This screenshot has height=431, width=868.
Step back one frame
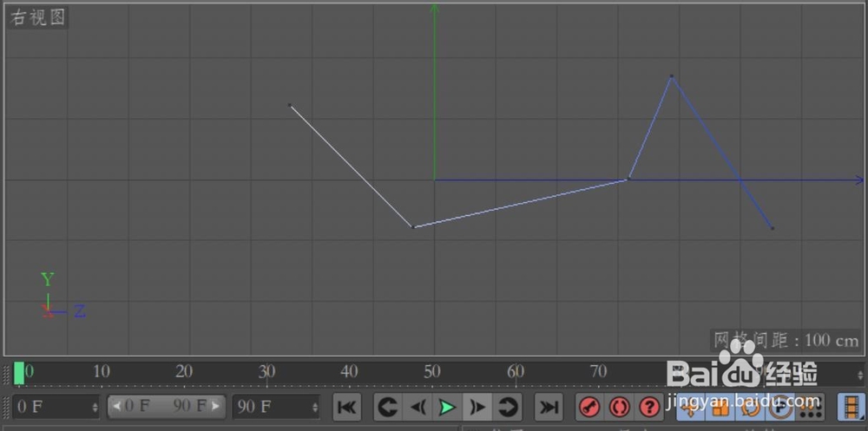[417, 408]
